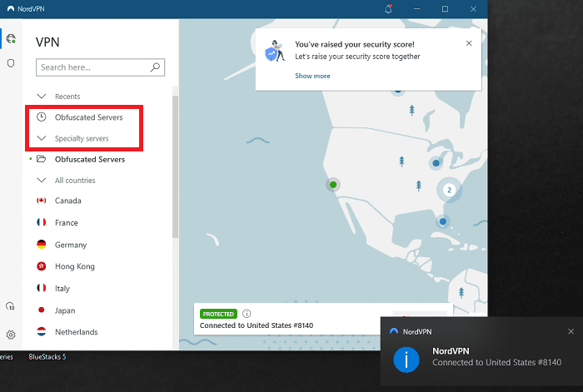
Task: Click the toast message Connected to United States #8140
Action: (496, 362)
